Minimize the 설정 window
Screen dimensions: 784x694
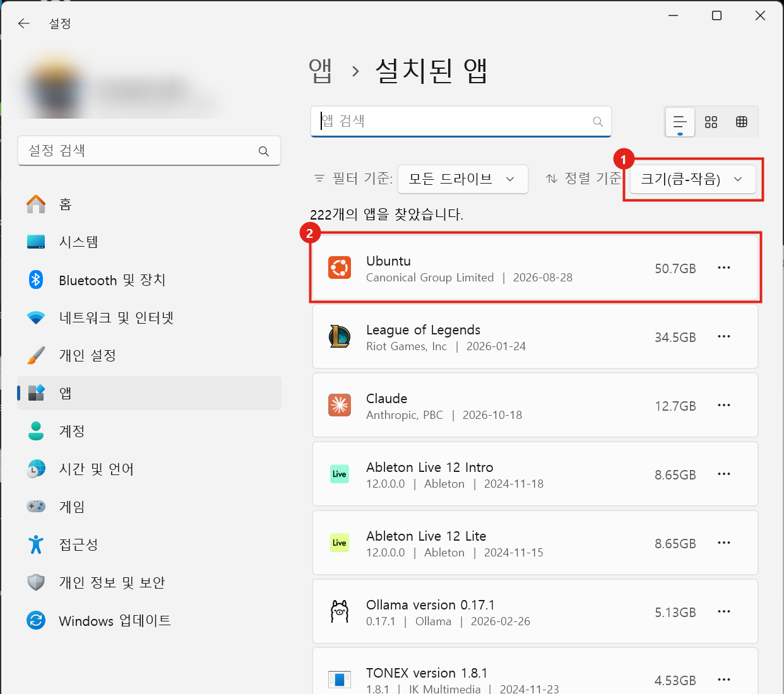pyautogui.click(x=674, y=15)
